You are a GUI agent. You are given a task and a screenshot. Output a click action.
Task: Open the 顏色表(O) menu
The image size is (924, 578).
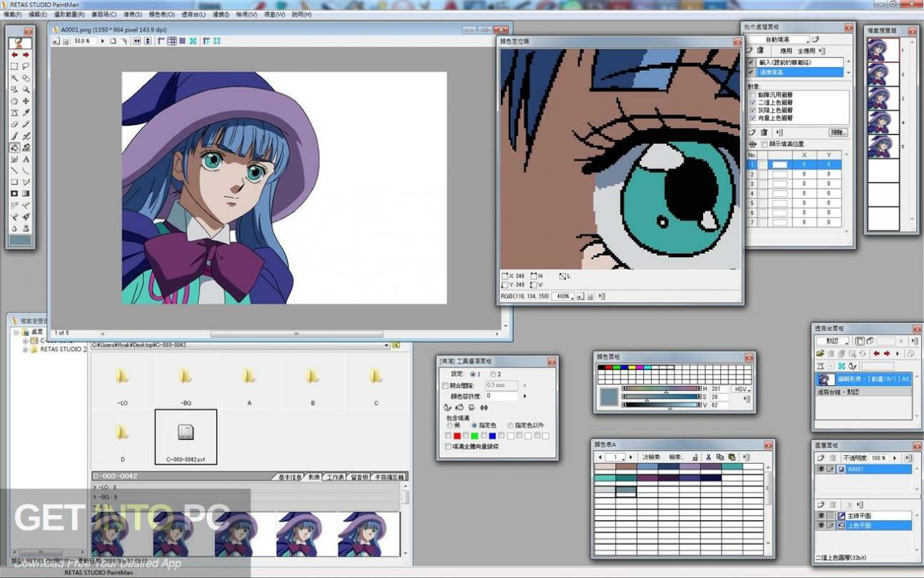(x=162, y=14)
